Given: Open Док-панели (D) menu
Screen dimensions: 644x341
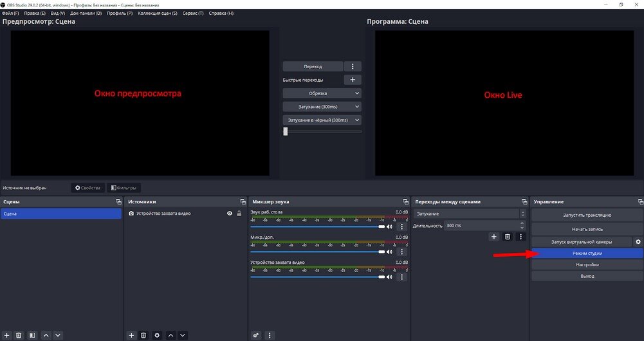Looking at the screenshot, I should tap(86, 13).
